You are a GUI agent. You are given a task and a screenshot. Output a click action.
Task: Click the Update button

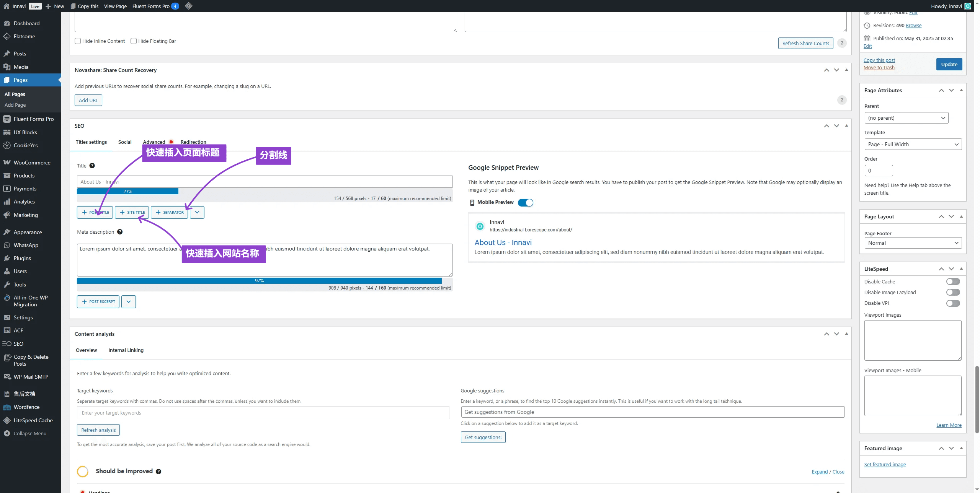coord(949,64)
